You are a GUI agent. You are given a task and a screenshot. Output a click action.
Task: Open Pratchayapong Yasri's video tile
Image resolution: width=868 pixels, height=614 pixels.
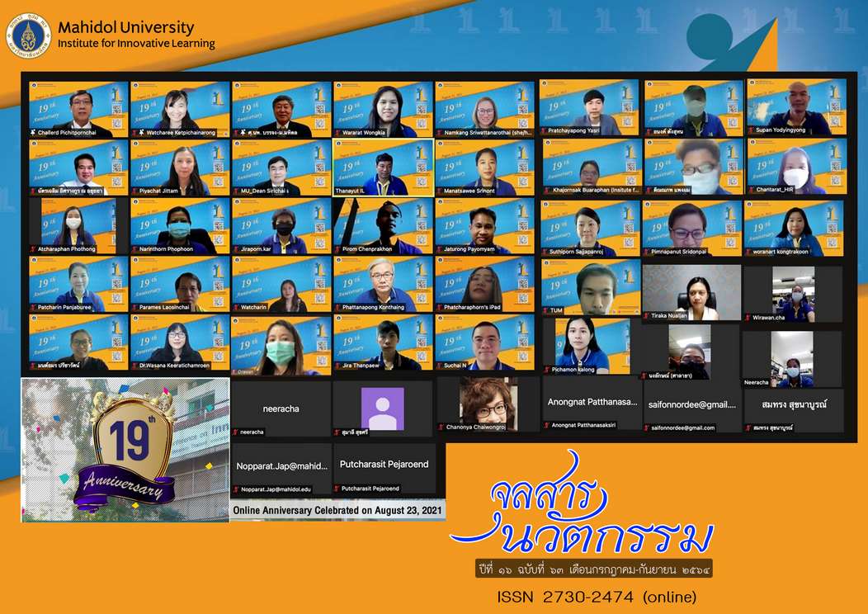589,106
